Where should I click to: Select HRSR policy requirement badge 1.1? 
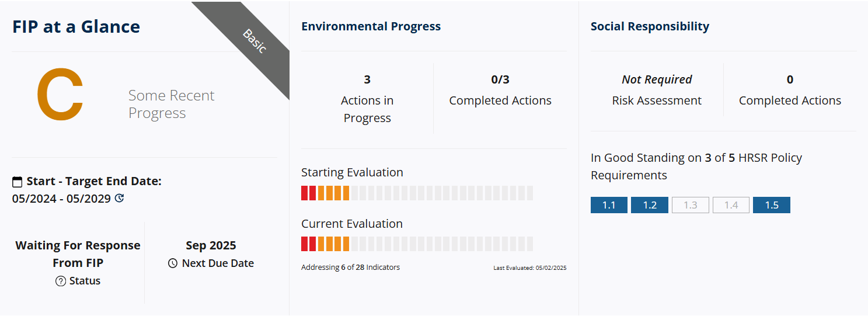(609, 205)
